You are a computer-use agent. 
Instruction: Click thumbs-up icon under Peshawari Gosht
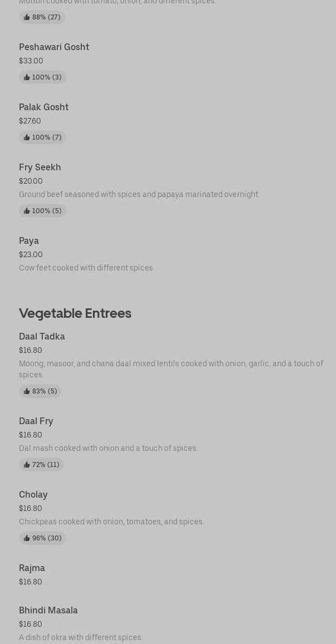[27, 77]
